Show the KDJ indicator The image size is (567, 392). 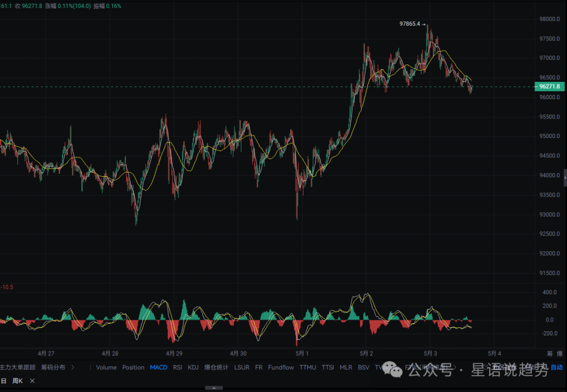tap(193, 367)
